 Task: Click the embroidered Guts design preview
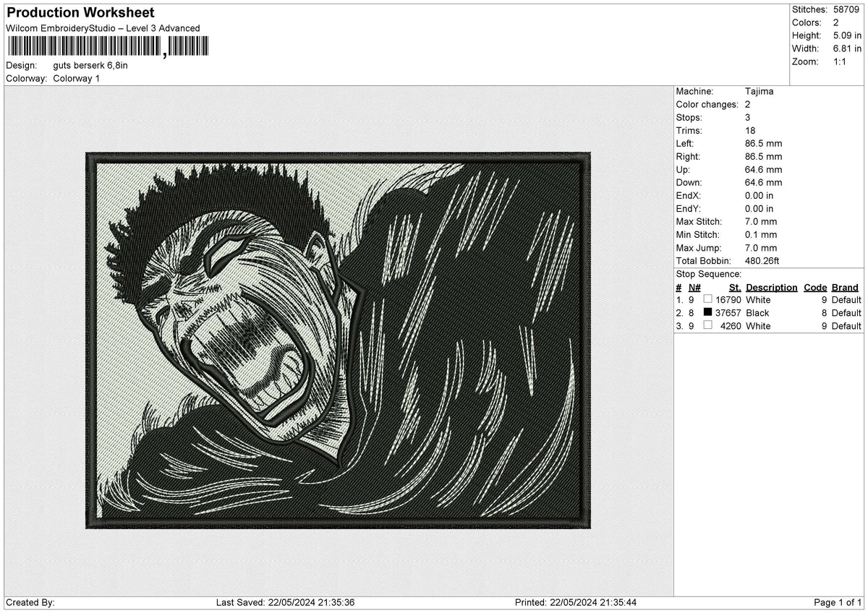tap(338, 340)
